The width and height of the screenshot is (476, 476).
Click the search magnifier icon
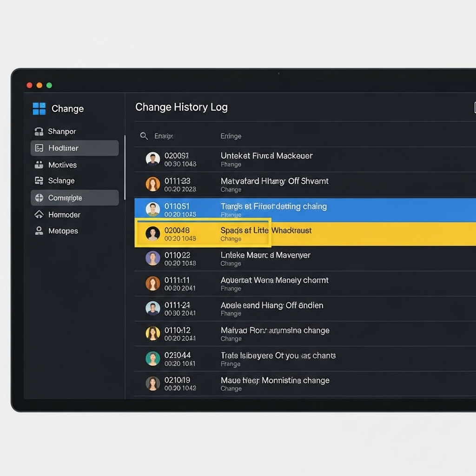tap(144, 136)
